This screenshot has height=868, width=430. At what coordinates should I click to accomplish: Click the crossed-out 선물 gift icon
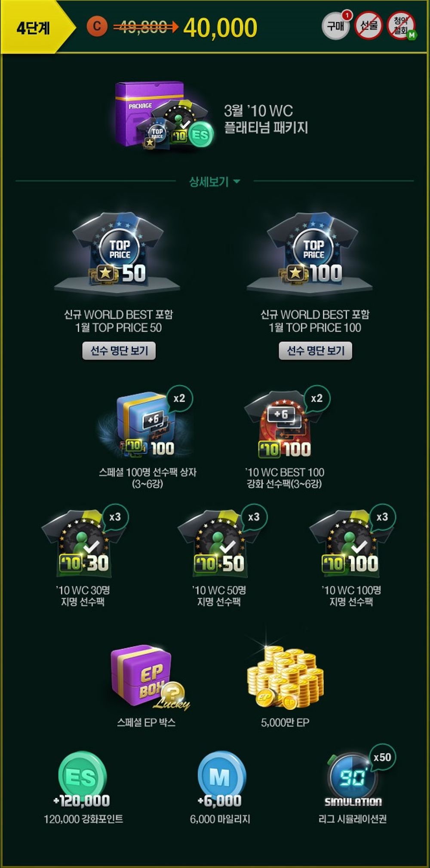coord(369,25)
